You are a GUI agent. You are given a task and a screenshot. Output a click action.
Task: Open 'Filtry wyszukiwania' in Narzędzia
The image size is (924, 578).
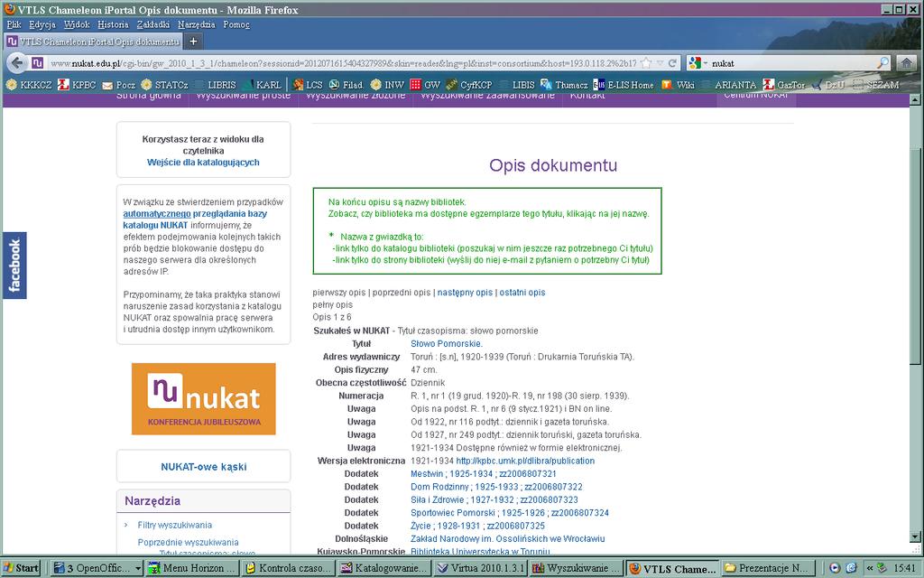174,525
